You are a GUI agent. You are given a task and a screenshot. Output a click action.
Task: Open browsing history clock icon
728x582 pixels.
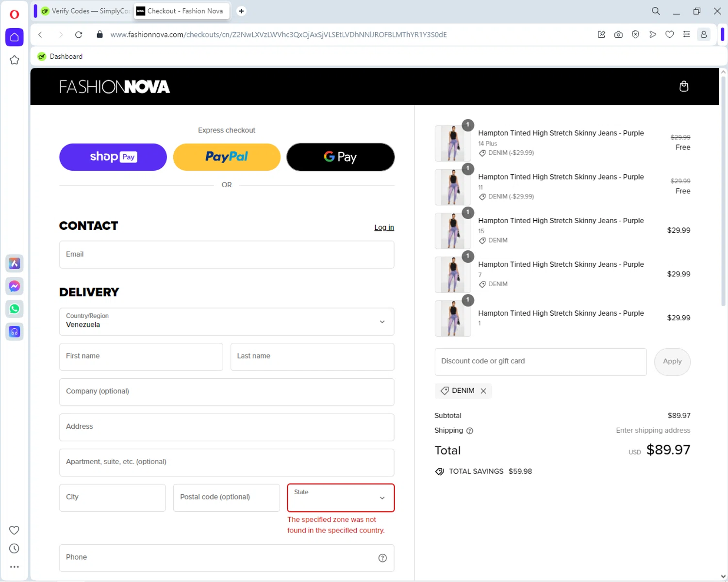coord(15,549)
